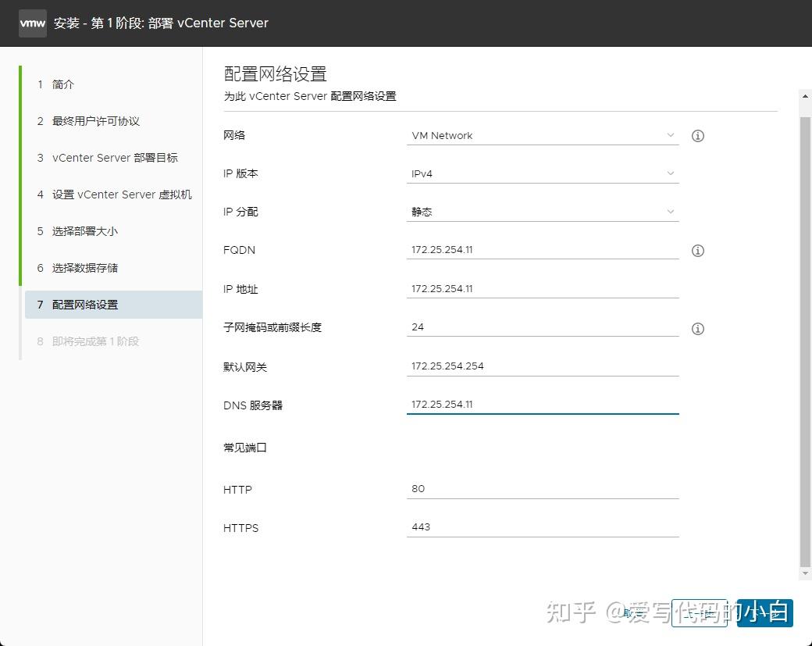Click the scrollbar up arrow
812x646 pixels.
(x=805, y=96)
